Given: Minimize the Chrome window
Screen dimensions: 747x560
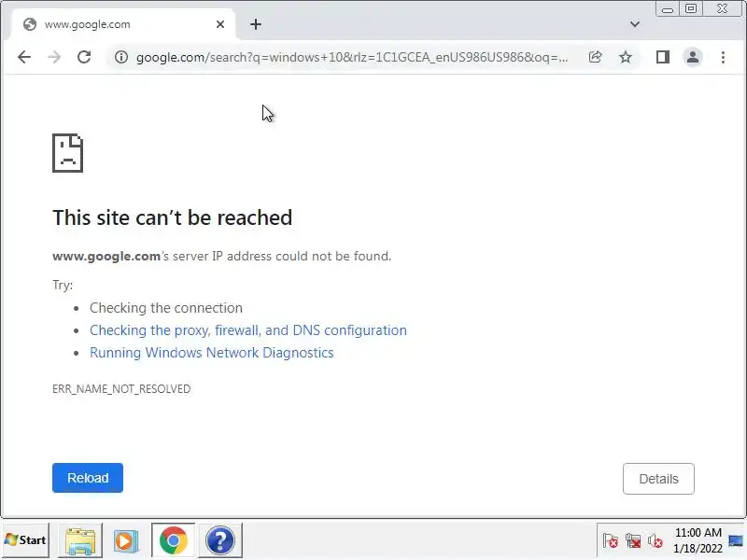Looking at the screenshot, I should click(x=668, y=9).
